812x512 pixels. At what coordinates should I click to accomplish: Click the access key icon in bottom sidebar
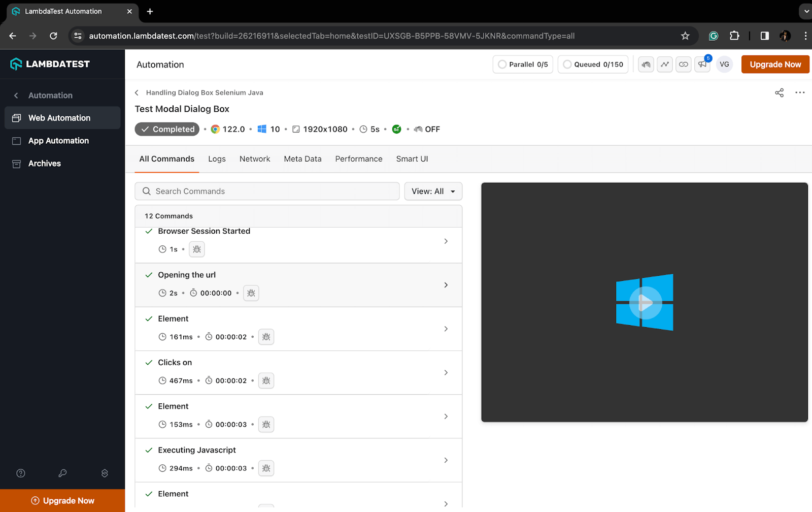pyautogui.click(x=62, y=473)
